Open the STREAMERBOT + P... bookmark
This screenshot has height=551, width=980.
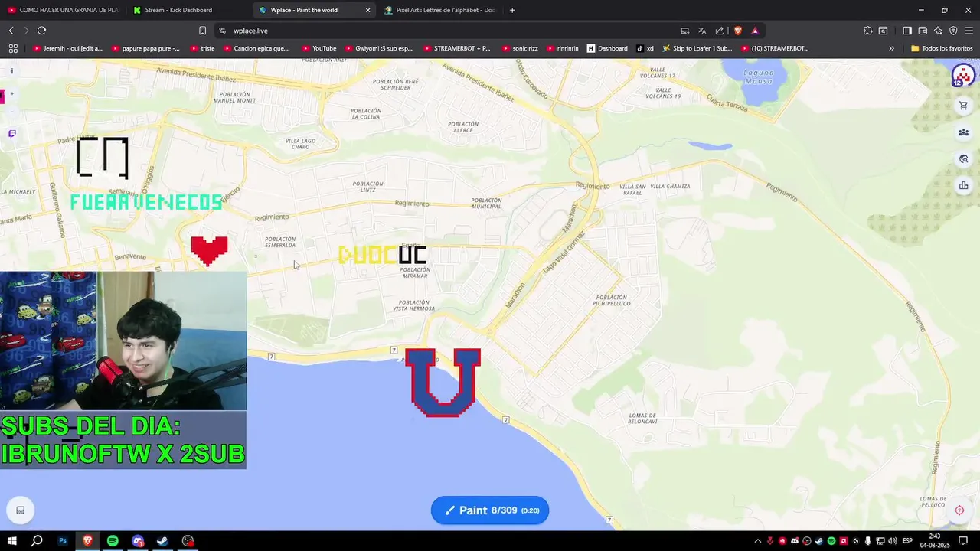pyautogui.click(x=456, y=48)
